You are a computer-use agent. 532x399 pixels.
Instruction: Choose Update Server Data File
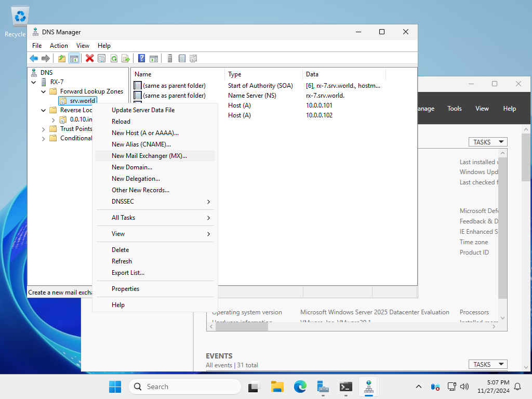(x=155, y=110)
